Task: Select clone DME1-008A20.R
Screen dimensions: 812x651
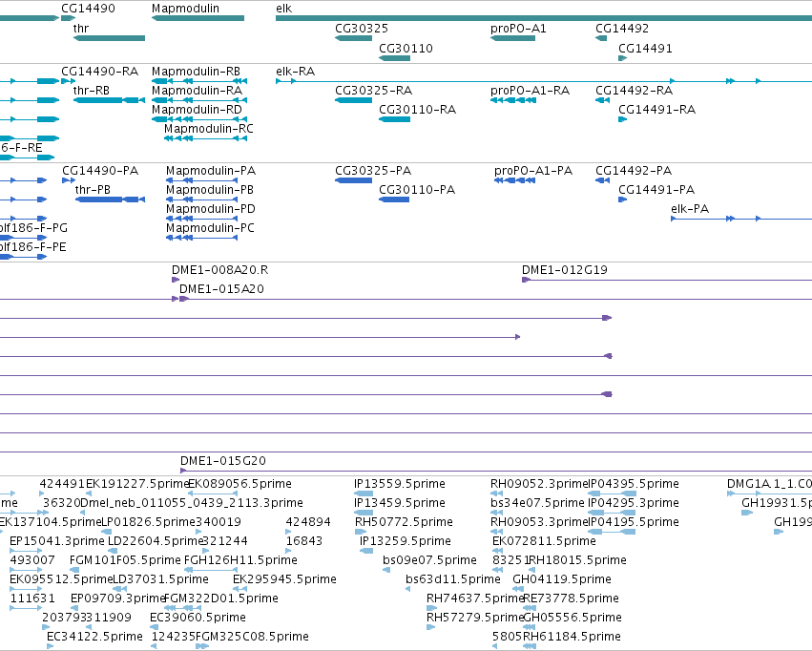Action: click(220, 270)
